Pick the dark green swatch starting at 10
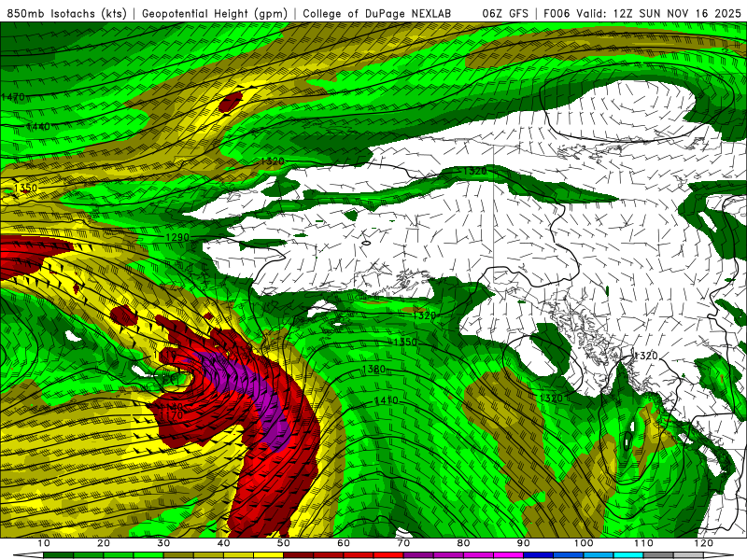The width and height of the screenshot is (747, 560). [59, 555]
